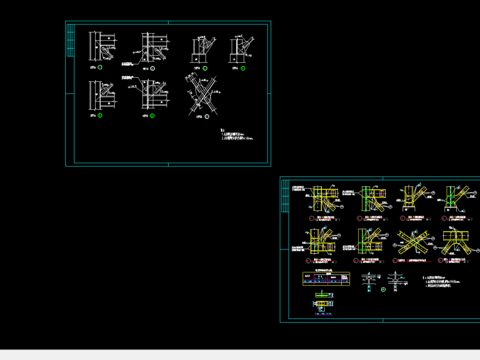Click green circle under upper sheet's top-right detail
Image resolution: width=480 pixels, height=360 pixels.
(243, 68)
